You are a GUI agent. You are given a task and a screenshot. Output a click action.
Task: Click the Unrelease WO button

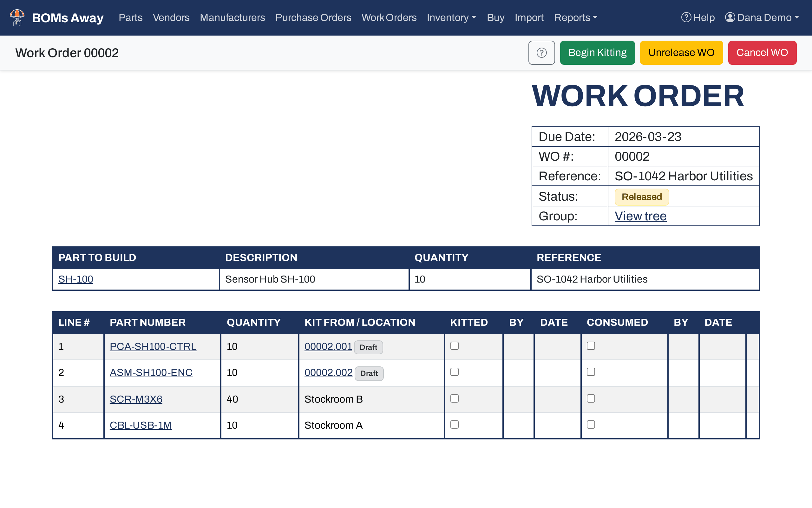click(x=681, y=53)
